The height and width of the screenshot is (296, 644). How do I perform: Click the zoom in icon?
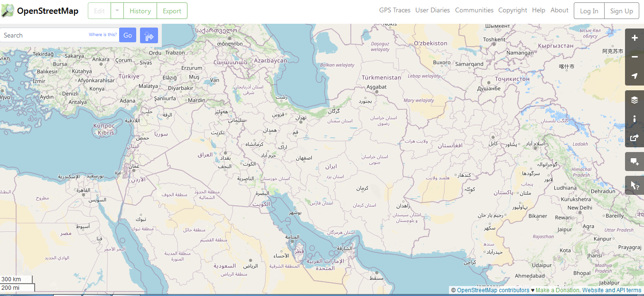click(635, 38)
